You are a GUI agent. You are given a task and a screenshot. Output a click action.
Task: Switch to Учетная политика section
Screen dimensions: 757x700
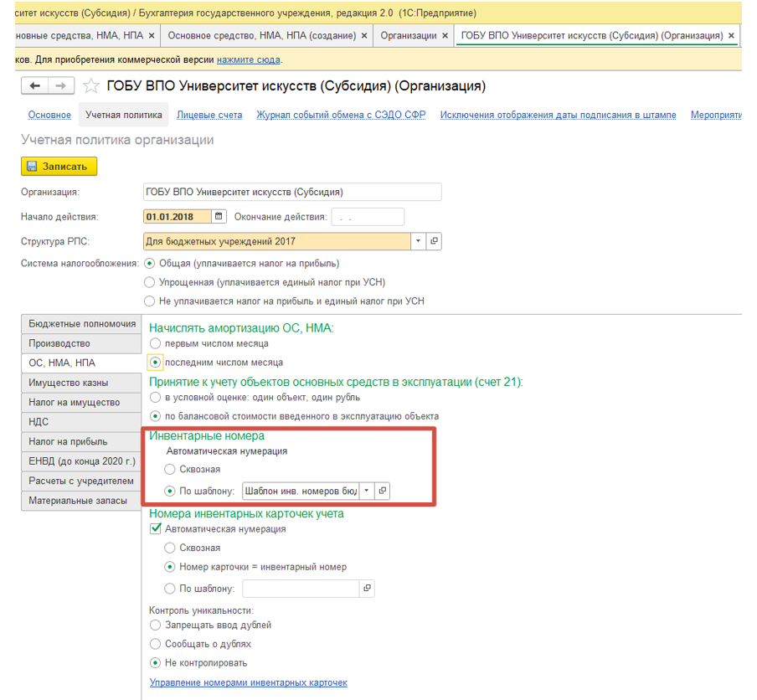124,115
